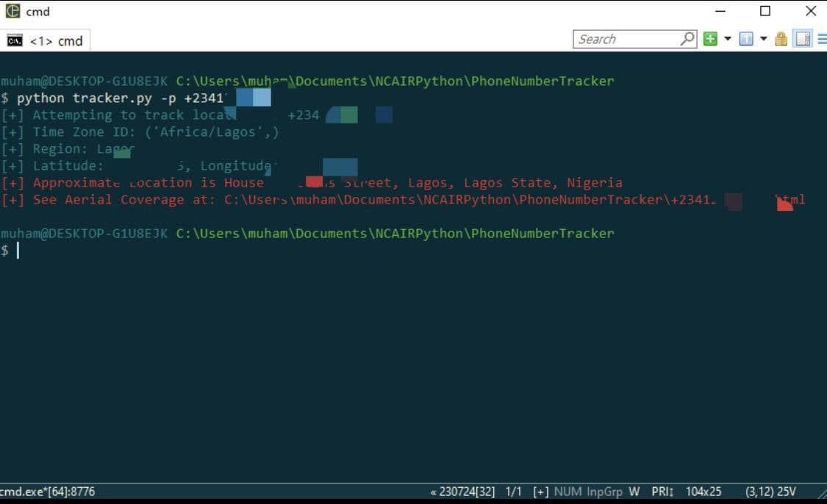The height and width of the screenshot is (504, 827).
Task: Click the blue active consoles icon
Action: (746, 39)
